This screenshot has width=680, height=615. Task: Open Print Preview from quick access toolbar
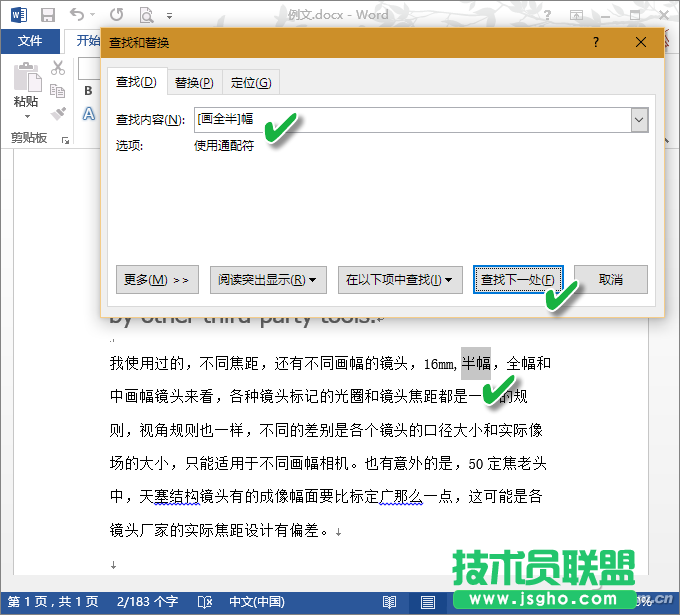[x=146, y=15]
